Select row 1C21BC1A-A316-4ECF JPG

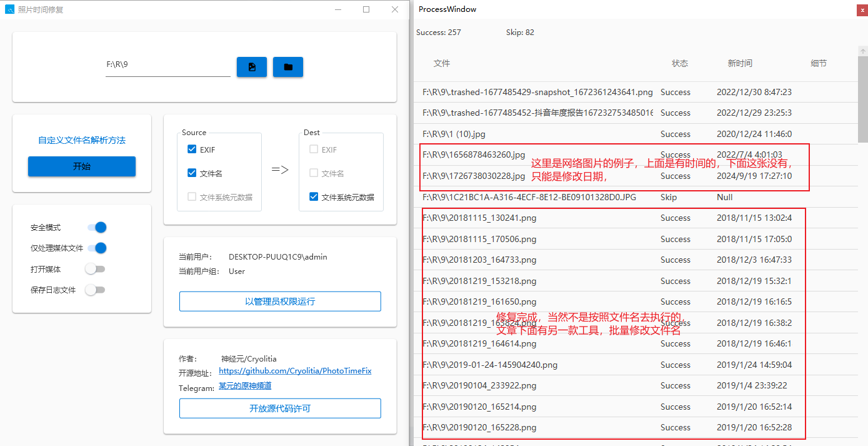[636, 197]
